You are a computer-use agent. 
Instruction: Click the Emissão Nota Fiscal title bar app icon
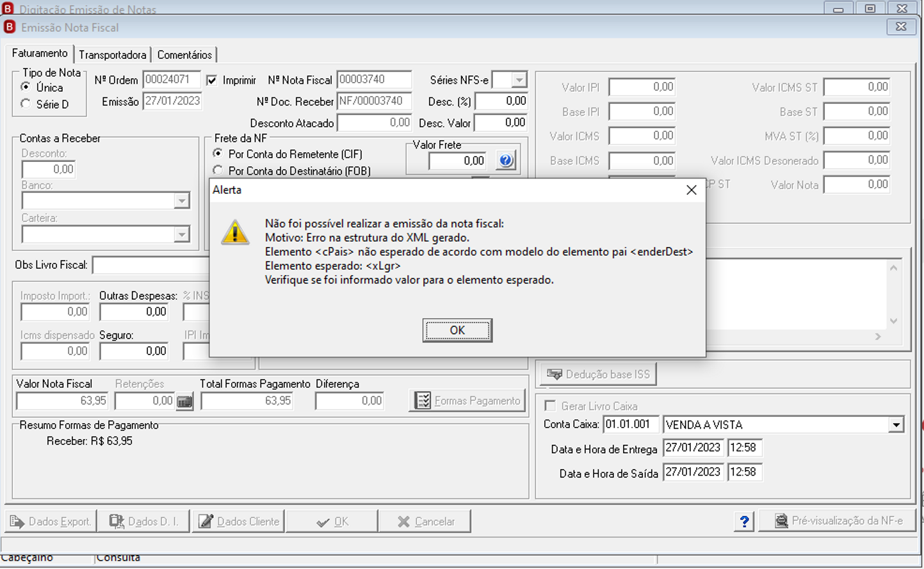pos(9,27)
